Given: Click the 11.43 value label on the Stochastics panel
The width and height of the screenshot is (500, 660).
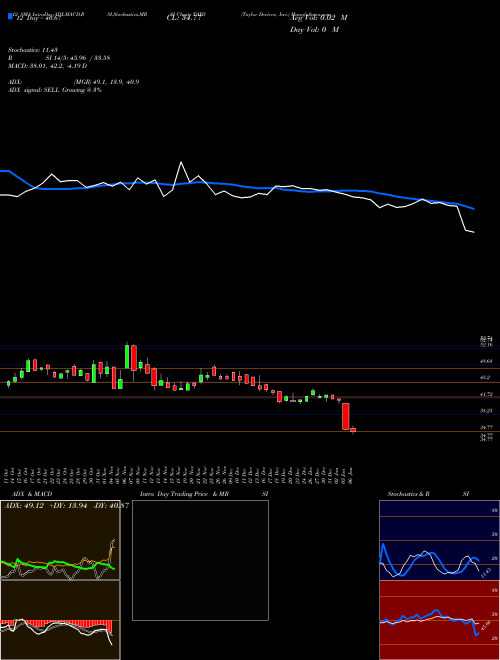Looking at the screenshot, I should (x=486, y=572).
